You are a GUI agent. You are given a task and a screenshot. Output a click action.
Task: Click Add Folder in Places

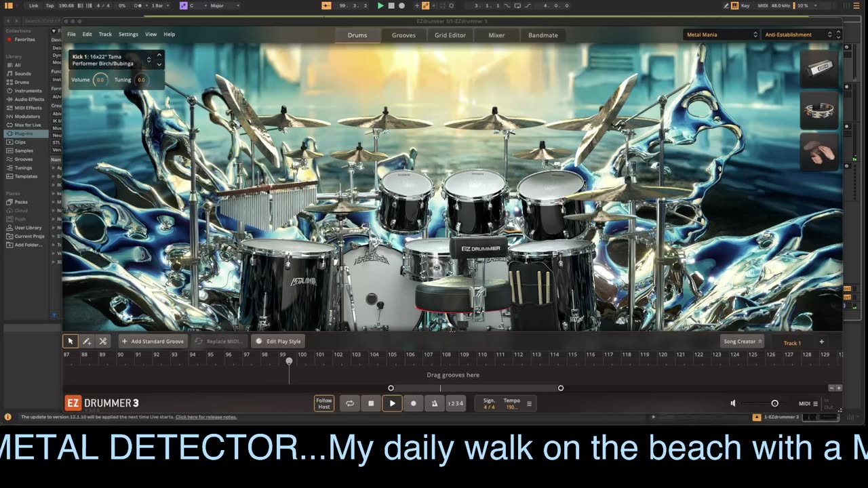coord(28,245)
